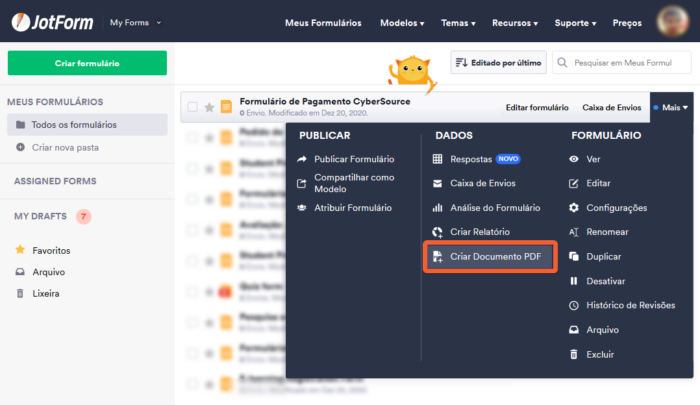Click the Arquivo tray icon in menu

tap(574, 330)
